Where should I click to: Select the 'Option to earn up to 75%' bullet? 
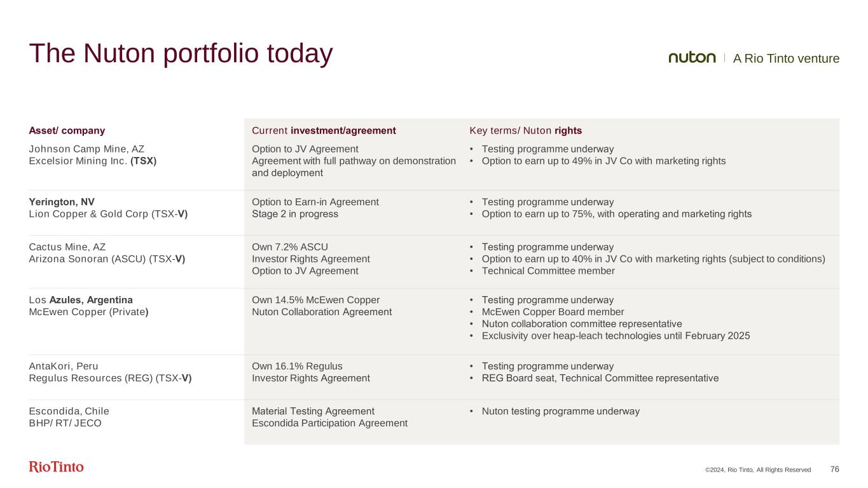pyautogui.click(x=616, y=214)
